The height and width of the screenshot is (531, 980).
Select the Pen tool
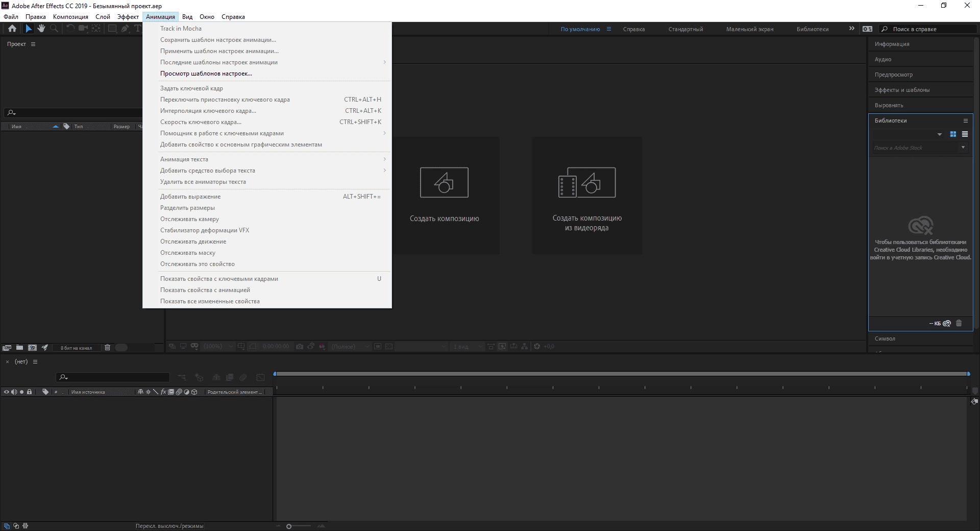click(x=125, y=29)
